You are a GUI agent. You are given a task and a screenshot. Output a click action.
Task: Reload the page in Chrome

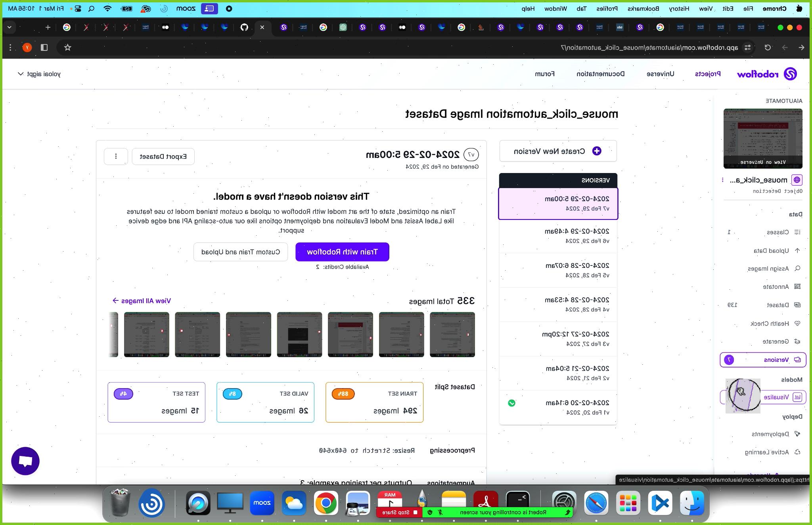[x=768, y=48]
